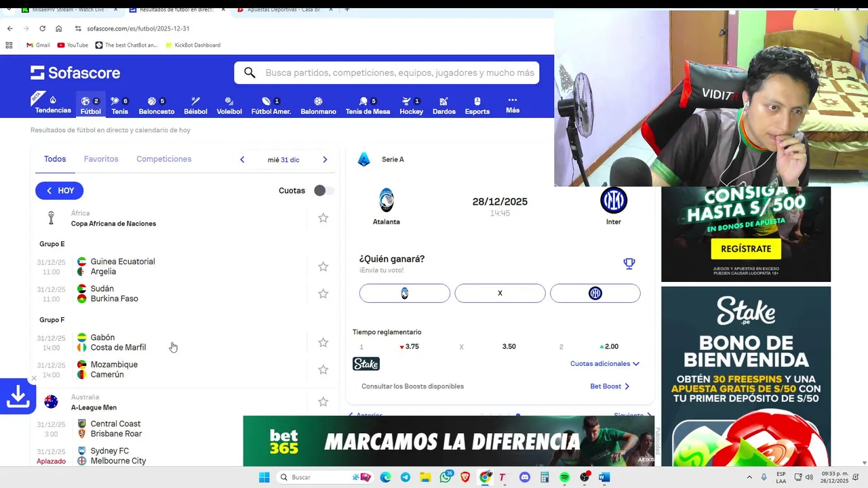Open the blue download widget icon
The height and width of the screenshot is (488, 868).
pos(18,396)
